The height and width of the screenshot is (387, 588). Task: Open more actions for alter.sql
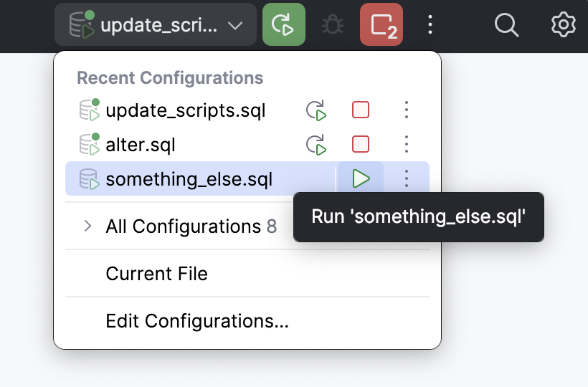(x=407, y=145)
